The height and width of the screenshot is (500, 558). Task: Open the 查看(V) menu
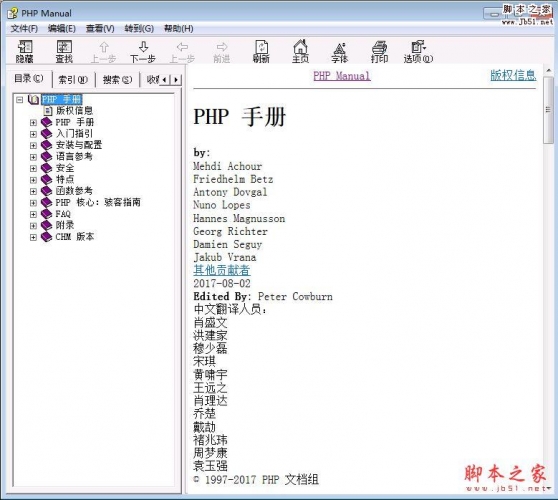100,28
